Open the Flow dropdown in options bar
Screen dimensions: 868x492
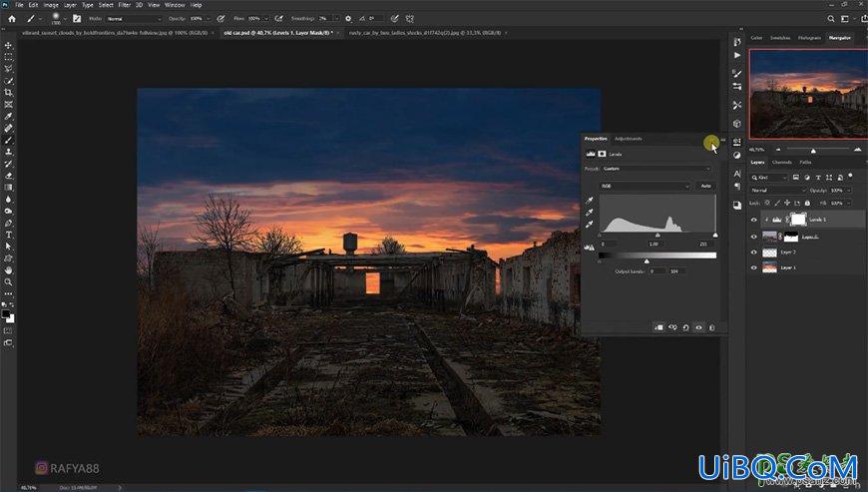coord(266,19)
